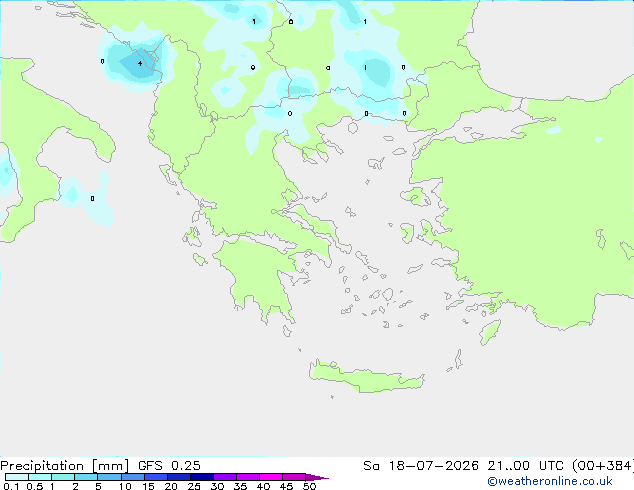634x490 pixels.
Task: Click the legend tick label '35'
Action: 240,486
